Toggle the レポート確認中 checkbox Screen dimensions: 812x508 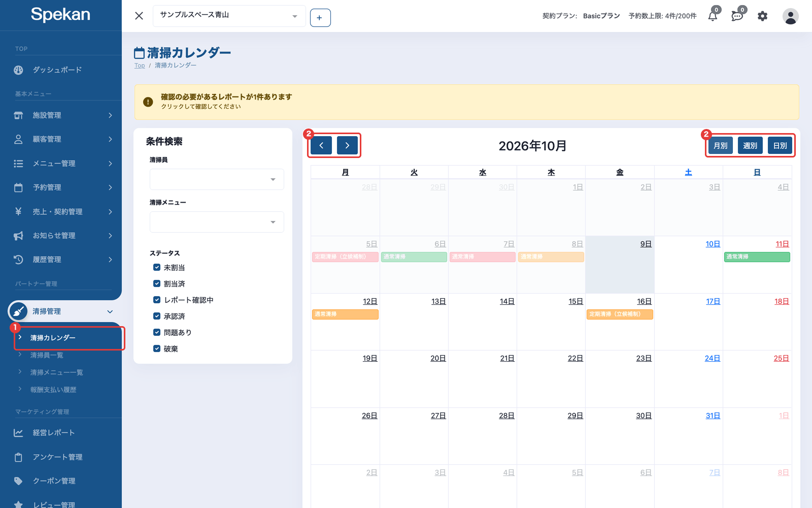[x=157, y=300]
